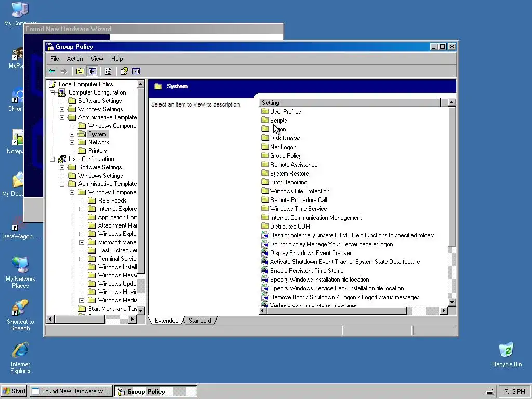Image resolution: width=532 pixels, height=399 pixels.
Task: Switch to the Standard tab
Action: pos(200,320)
